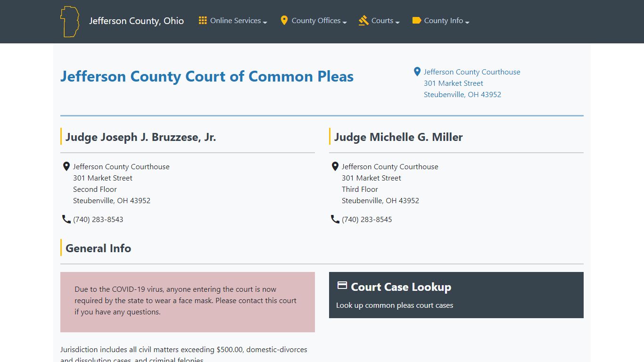Go to Jefferson County, Ohio home

[x=136, y=21]
